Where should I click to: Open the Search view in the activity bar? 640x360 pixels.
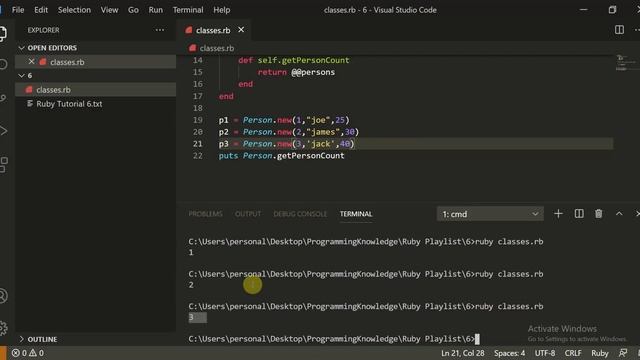coord(3,64)
